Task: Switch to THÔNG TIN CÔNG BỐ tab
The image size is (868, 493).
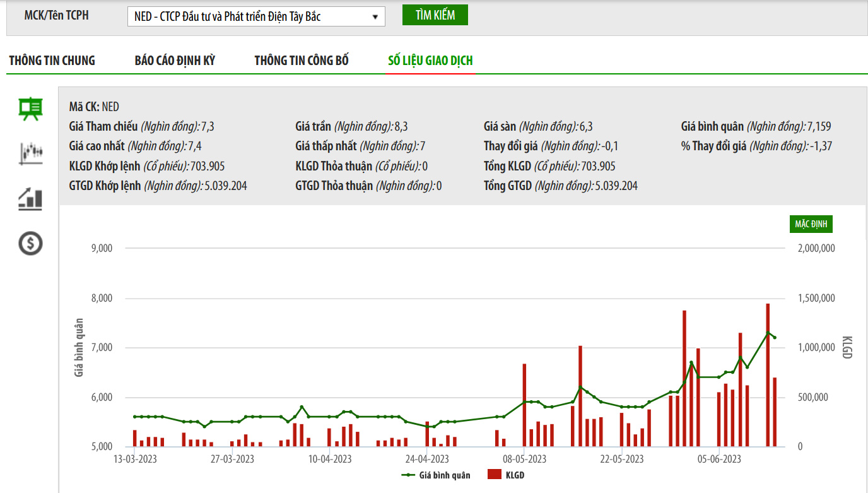Action: [302, 61]
